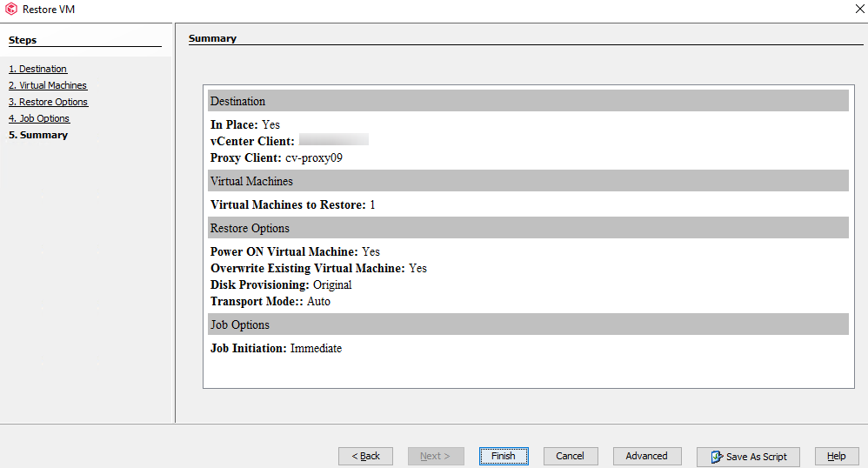Click the blurred vCenter Client value
The height and width of the screenshot is (468, 868).
pyautogui.click(x=333, y=140)
